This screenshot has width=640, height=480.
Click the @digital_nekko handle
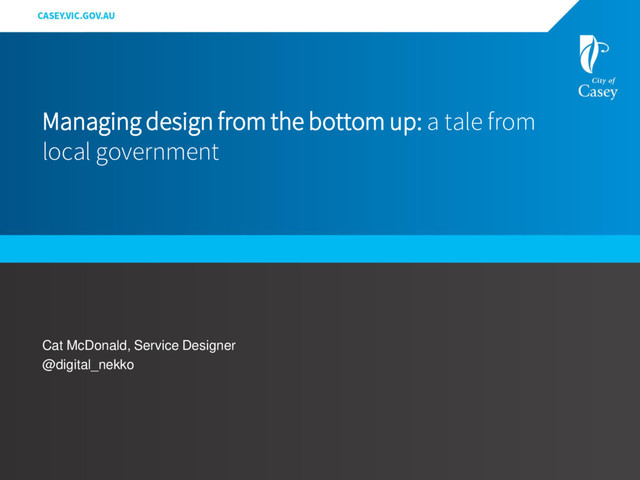click(x=88, y=364)
